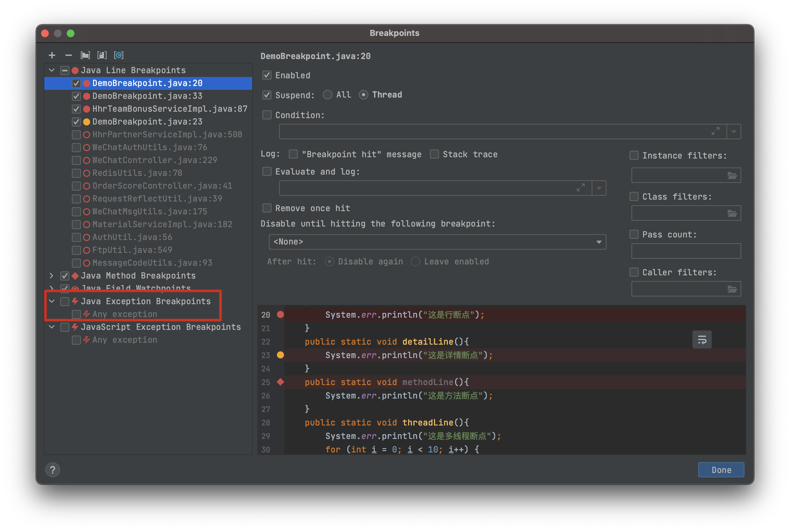Click red dot icon of Java Line Breakpoints

tap(75, 70)
